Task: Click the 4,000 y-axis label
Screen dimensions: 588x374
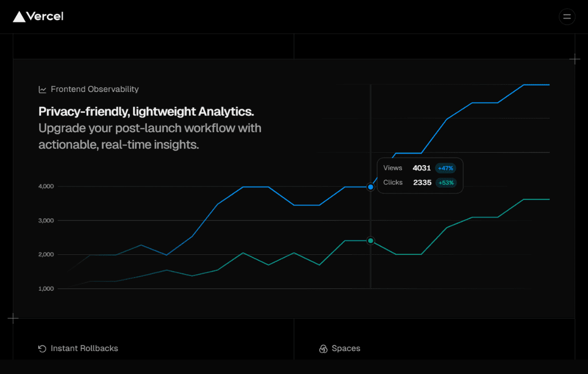Action: click(46, 186)
